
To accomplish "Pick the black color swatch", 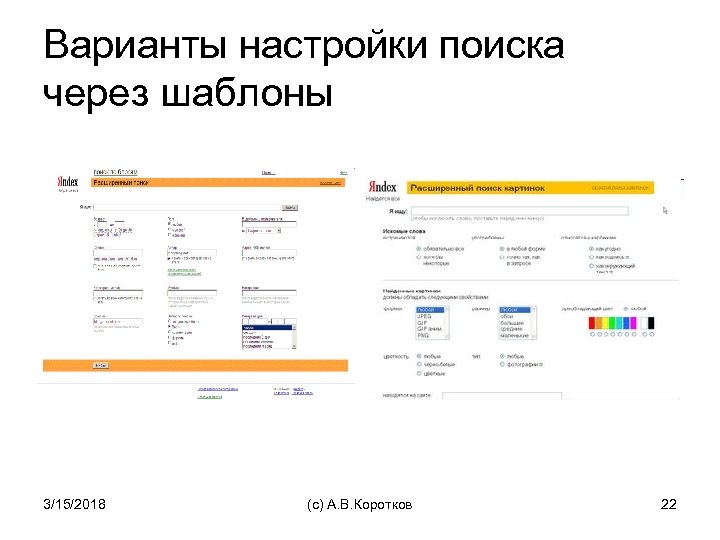I will pyautogui.click(x=651, y=323).
